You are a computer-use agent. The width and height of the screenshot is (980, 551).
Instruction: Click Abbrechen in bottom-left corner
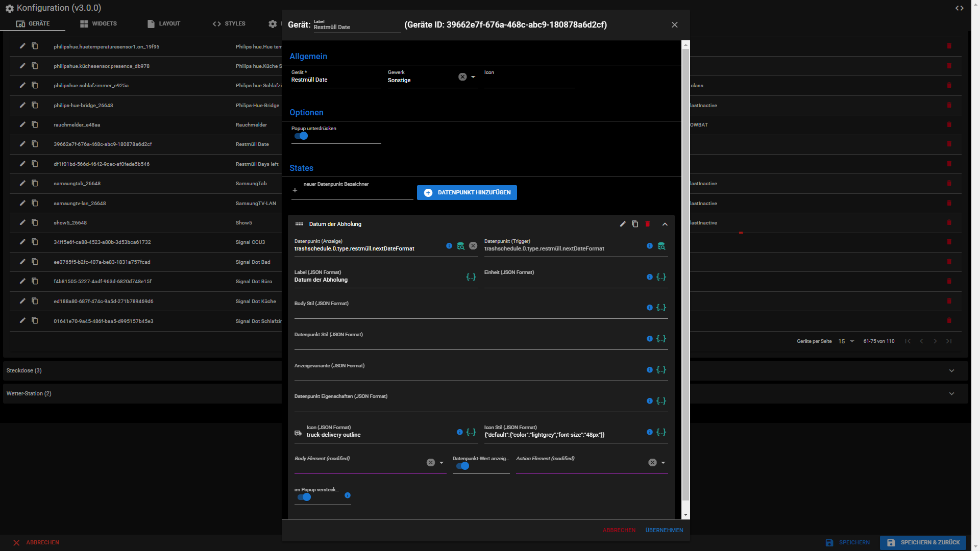pyautogui.click(x=36, y=543)
